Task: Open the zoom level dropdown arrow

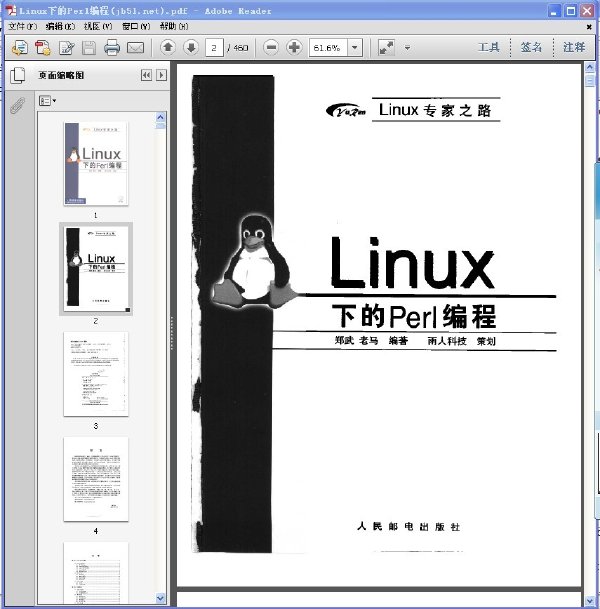Action: click(x=355, y=47)
